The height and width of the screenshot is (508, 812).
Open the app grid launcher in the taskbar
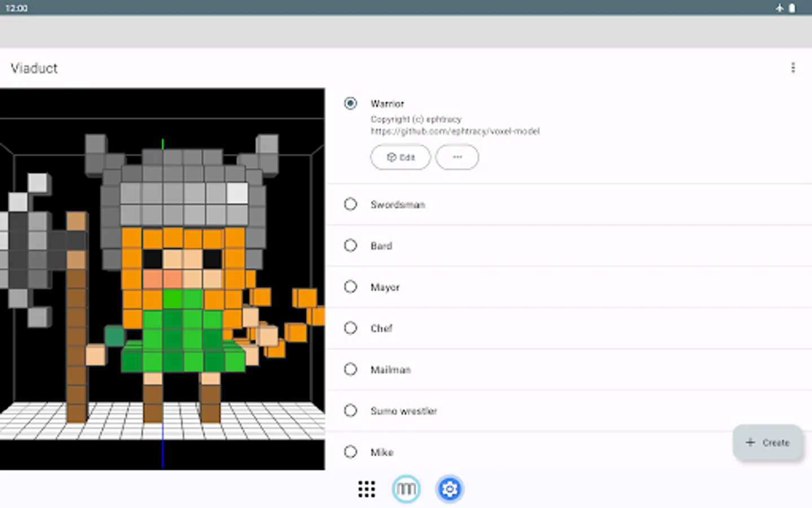[x=366, y=489]
